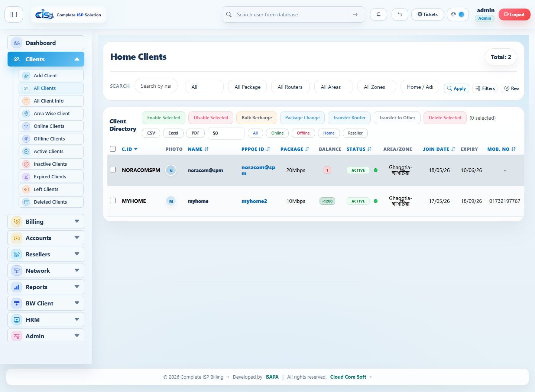Open the notifications bell
Screen dimensions: 535x392
click(x=379, y=14)
